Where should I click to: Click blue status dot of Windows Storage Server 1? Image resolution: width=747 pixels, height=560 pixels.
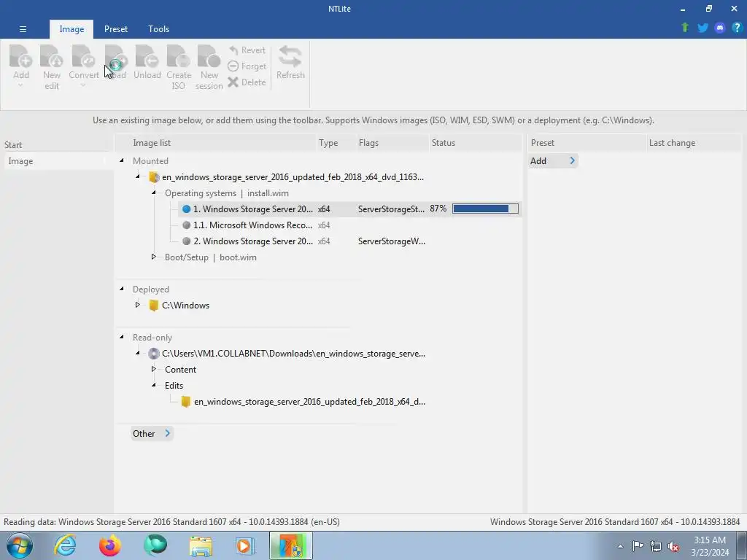[186, 209]
